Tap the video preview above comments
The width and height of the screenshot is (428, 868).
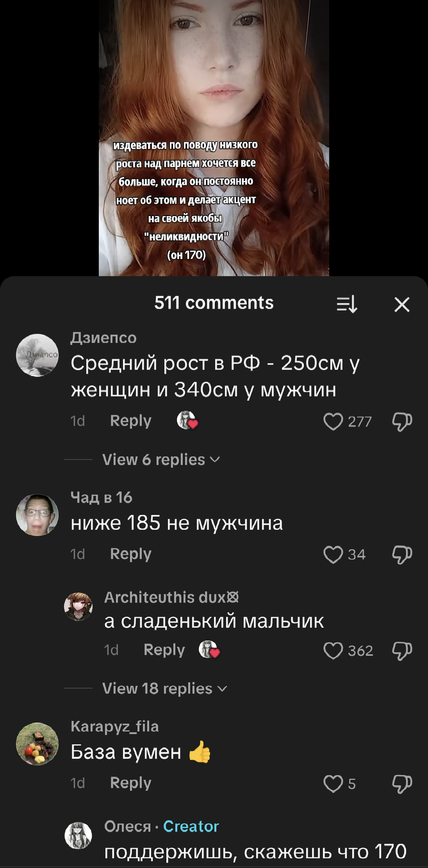click(x=214, y=138)
